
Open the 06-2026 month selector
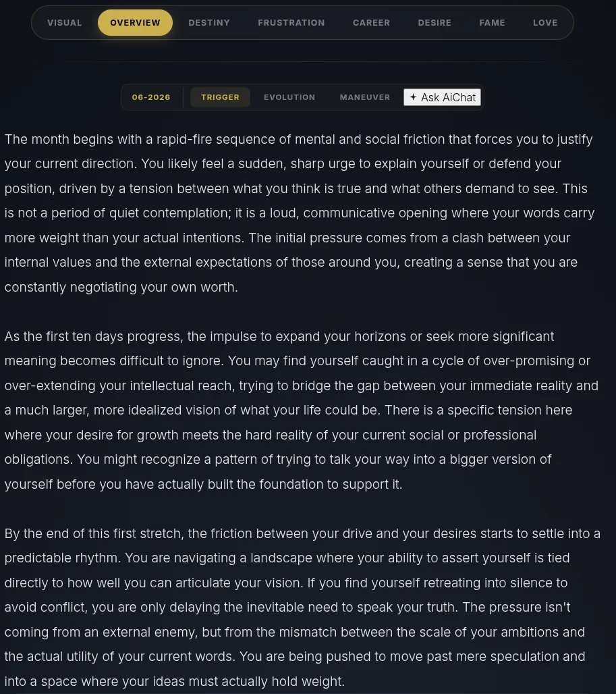click(x=151, y=97)
